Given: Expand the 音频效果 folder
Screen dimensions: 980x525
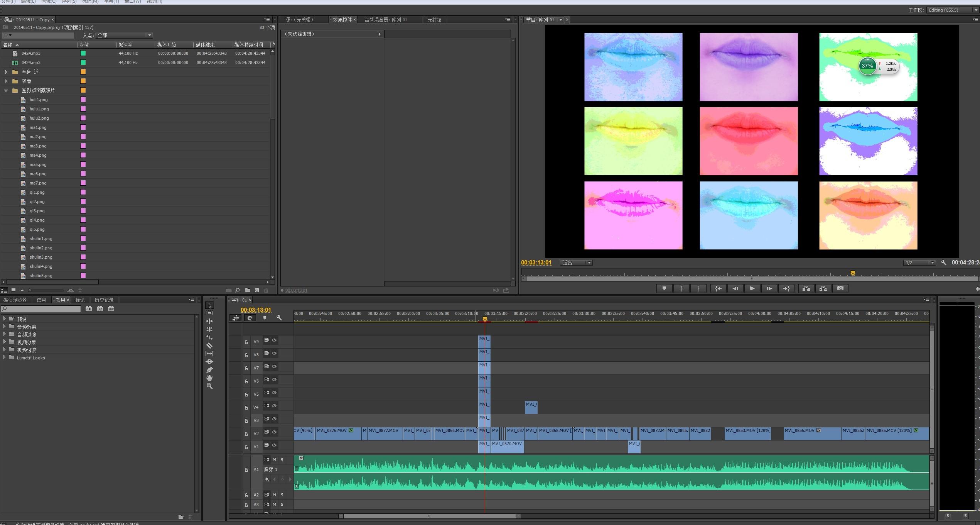Looking at the screenshot, I should pos(5,327).
